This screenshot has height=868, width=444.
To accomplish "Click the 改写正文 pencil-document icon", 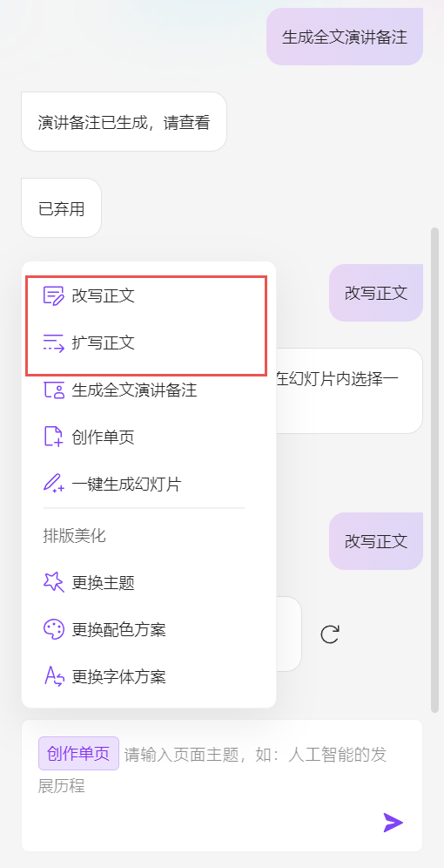I will coord(54,295).
